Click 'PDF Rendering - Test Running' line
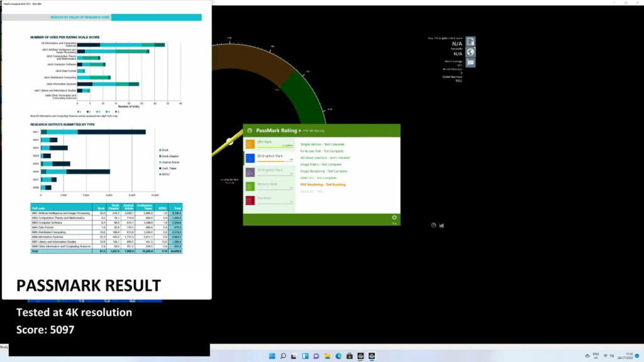 (x=323, y=185)
